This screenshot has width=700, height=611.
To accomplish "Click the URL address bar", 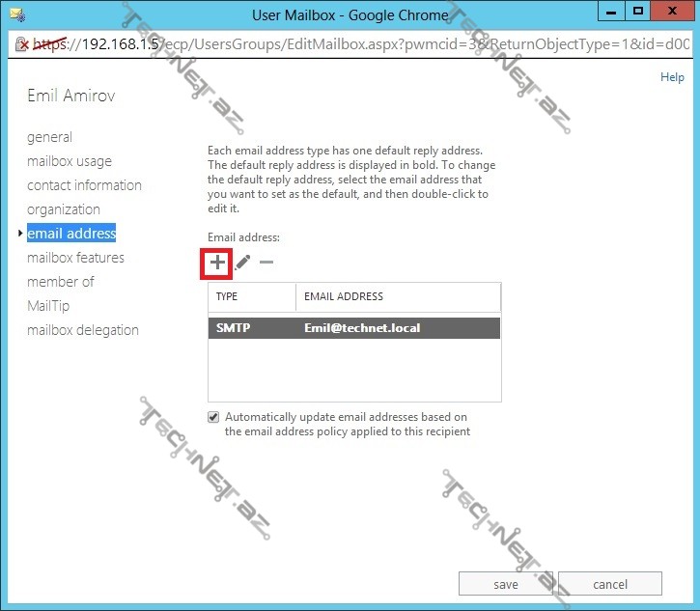I will [x=367, y=44].
